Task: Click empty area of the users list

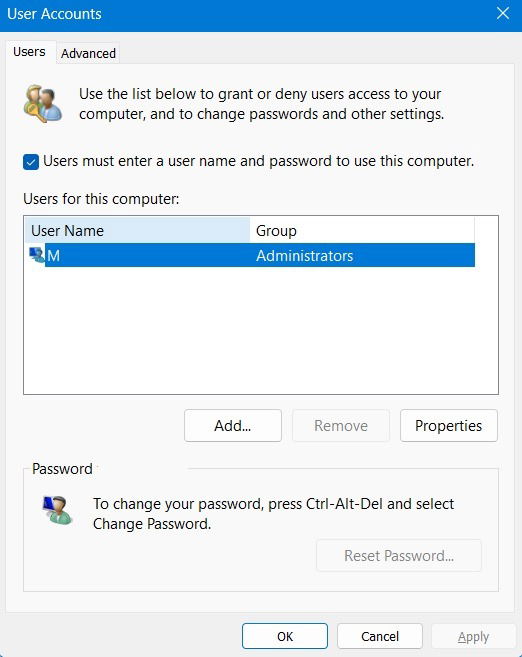Action: [x=261, y=331]
